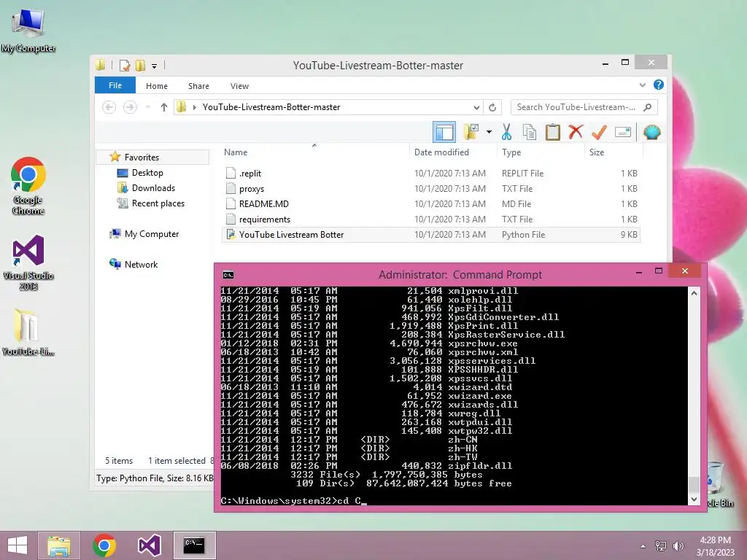Select YouTube-Li... folder on desktop
Screen dimensions: 747x560
(x=28, y=332)
